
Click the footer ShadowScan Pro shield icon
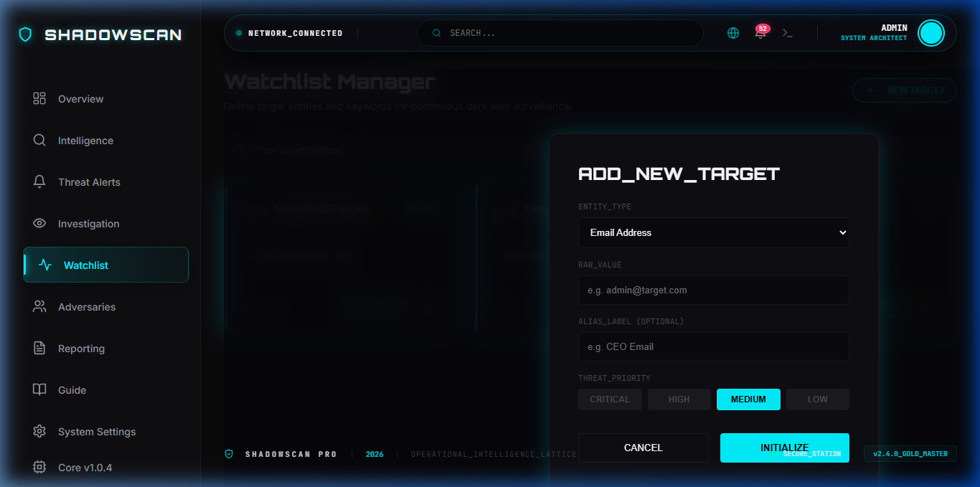coord(229,454)
